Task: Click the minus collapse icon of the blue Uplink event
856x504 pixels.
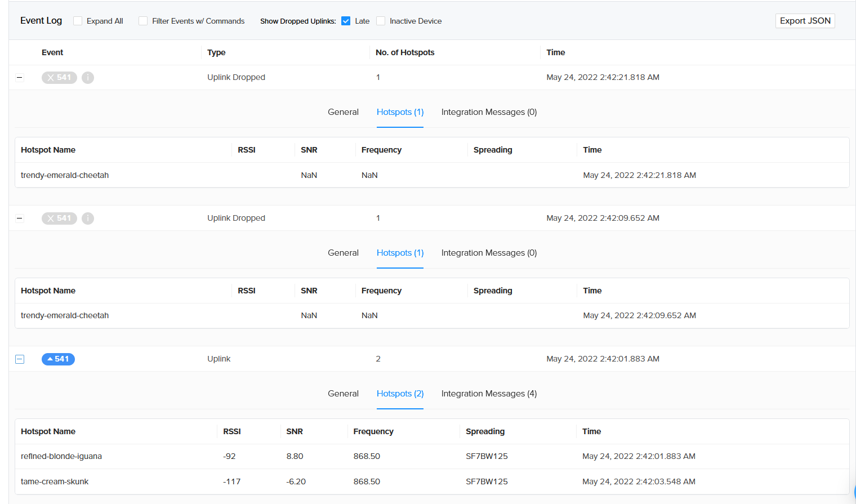Action: pyautogui.click(x=20, y=359)
